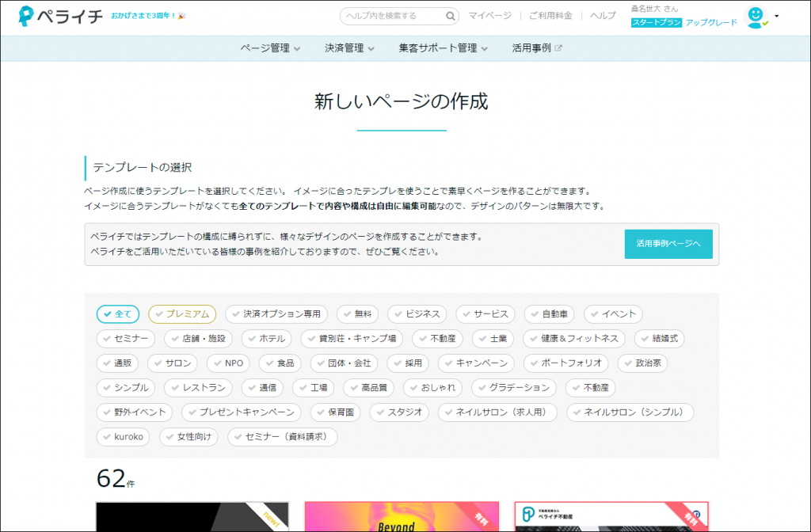The width and height of the screenshot is (811, 532).
Task: Open the ペライチ不動産 template thumbnail
Action: pyautogui.click(x=611, y=516)
